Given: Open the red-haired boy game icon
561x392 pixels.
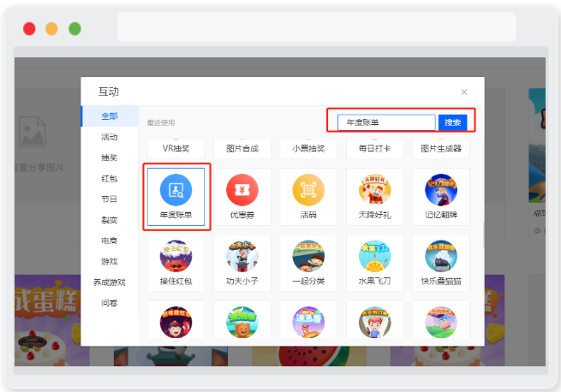Looking at the screenshot, I should point(374,322).
